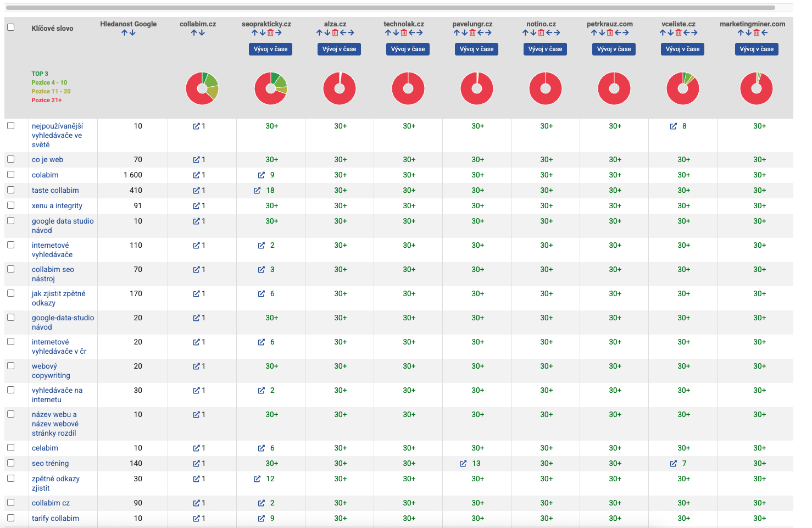Open Vývoj v čase for marketingminer.com
Image resolution: width=812 pixels, height=528 pixels.
pos(757,49)
